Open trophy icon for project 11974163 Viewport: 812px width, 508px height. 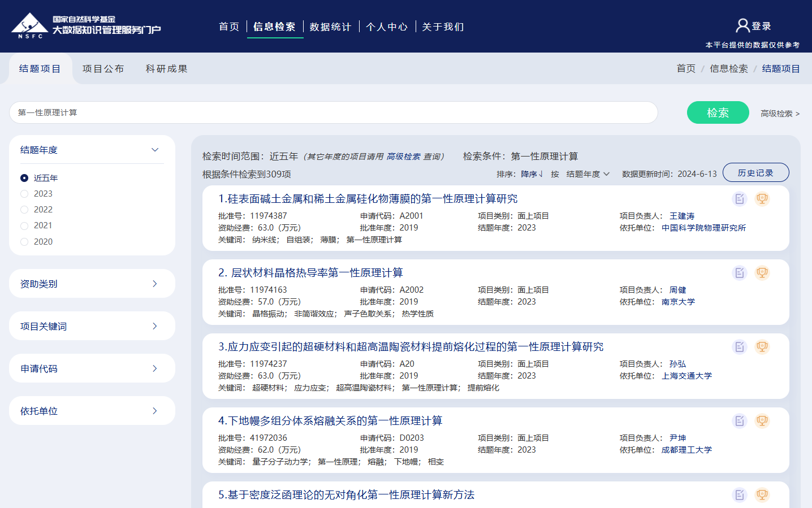762,273
